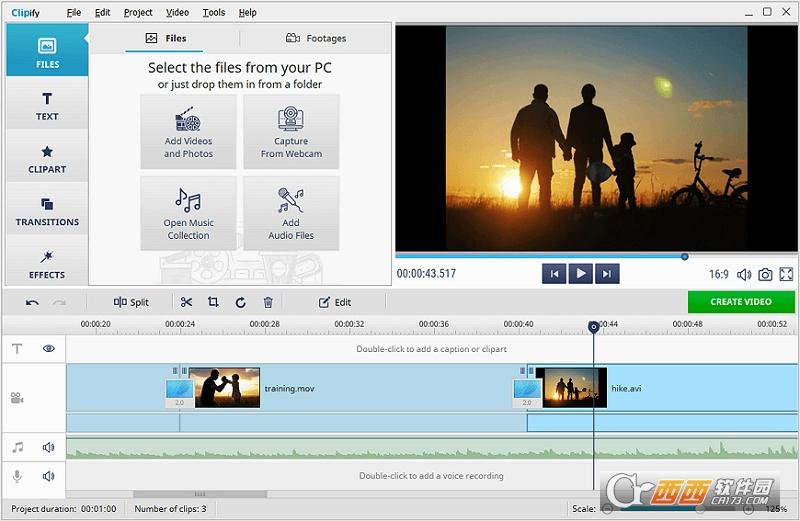Select the hike.avi clip thumbnail
800x521 pixels.
coord(571,388)
